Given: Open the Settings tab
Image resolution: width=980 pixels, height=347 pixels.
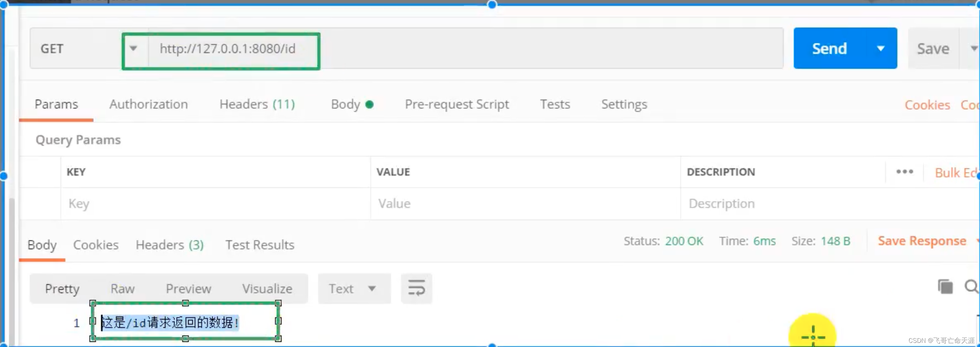Looking at the screenshot, I should click(624, 104).
